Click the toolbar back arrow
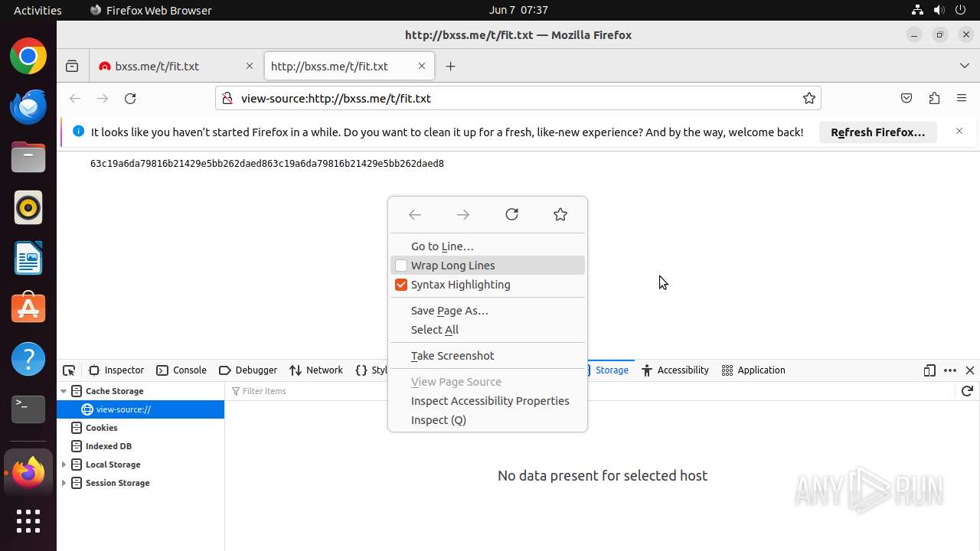Image resolution: width=980 pixels, height=551 pixels. click(x=75, y=98)
